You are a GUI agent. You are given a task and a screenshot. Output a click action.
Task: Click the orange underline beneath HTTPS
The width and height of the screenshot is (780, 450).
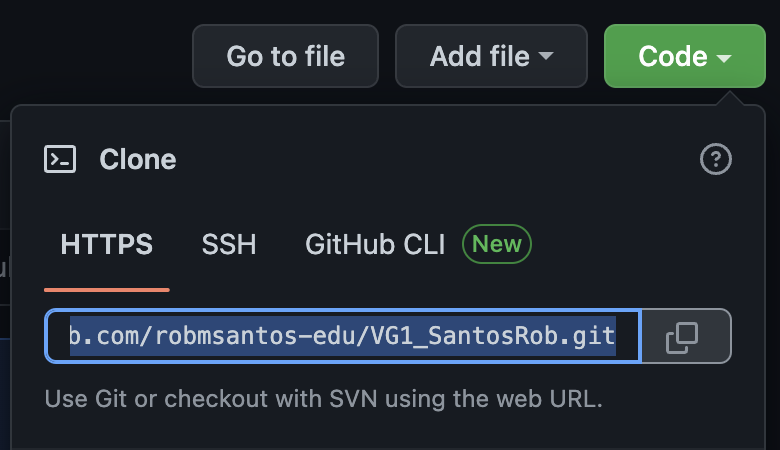107,289
